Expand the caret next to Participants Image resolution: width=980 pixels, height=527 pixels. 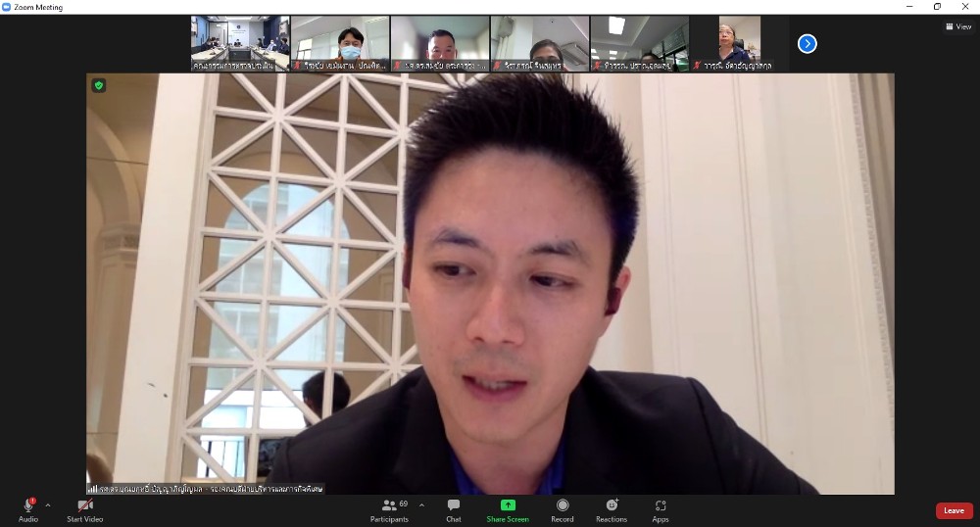(x=421, y=505)
